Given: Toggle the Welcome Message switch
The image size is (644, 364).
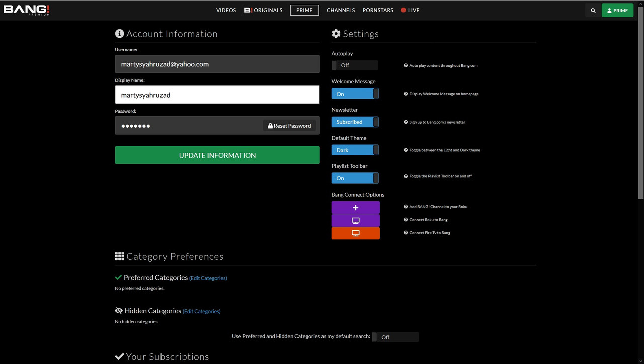Looking at the screenshot, I should pos(355,94).
